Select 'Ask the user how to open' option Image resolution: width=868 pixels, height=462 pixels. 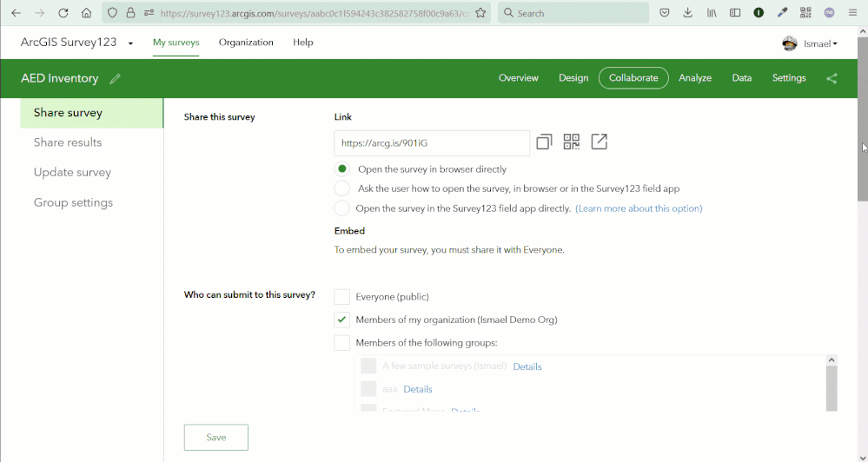tap(342, 188)
